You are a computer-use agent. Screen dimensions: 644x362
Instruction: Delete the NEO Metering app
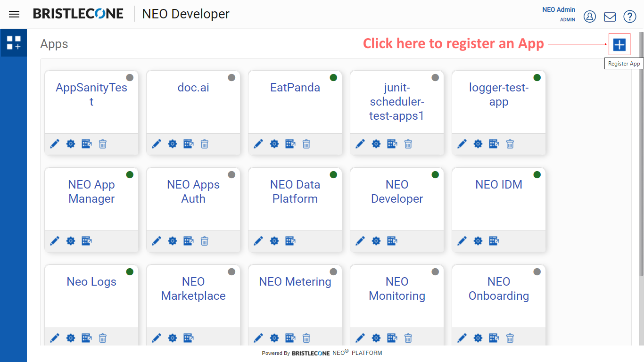[x=306, y=338]
